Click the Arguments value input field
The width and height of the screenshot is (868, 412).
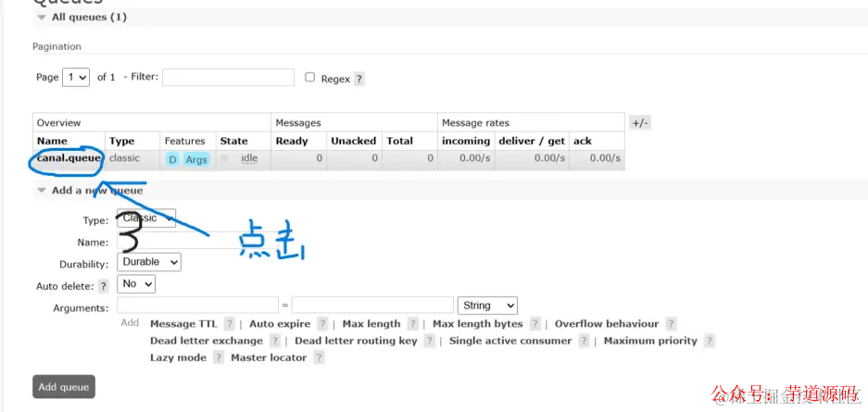372,306
